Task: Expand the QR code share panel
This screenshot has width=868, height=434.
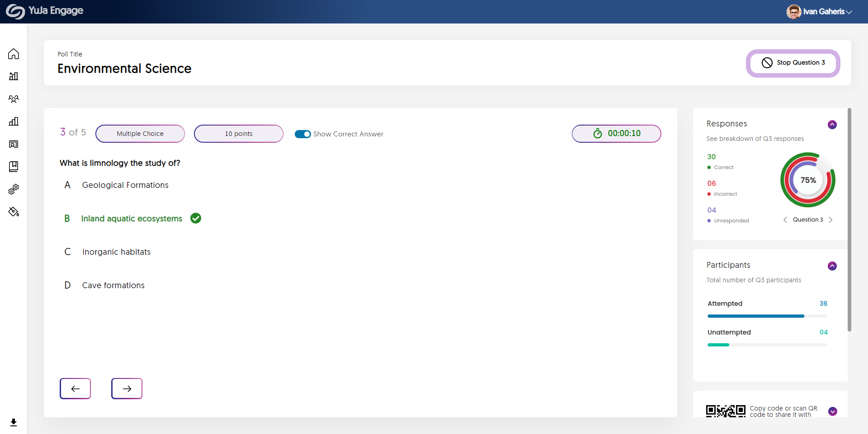Action: [x=833, y=411]
